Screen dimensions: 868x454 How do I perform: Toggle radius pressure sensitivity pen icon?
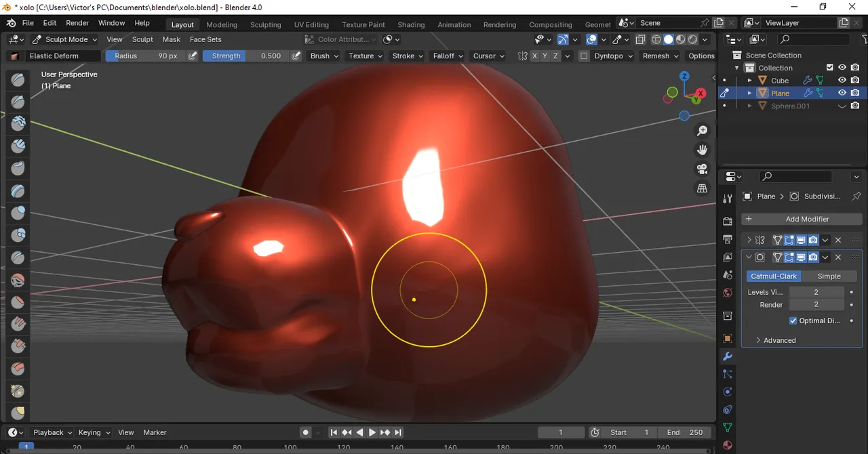[x=193, y=56]
